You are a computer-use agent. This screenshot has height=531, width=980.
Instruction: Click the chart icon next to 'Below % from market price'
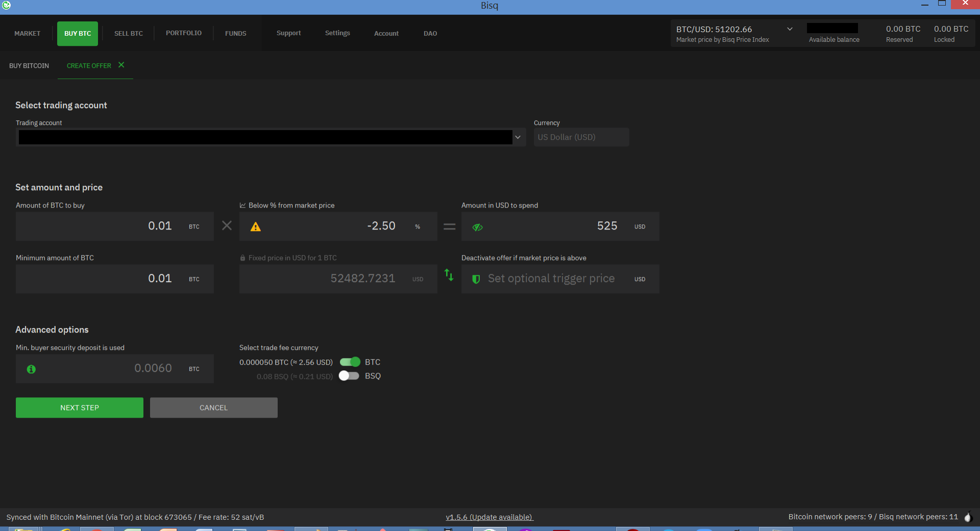pos(242,205)
